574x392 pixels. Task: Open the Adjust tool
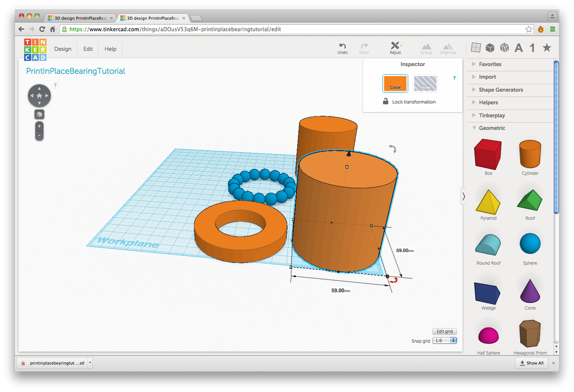395,48
